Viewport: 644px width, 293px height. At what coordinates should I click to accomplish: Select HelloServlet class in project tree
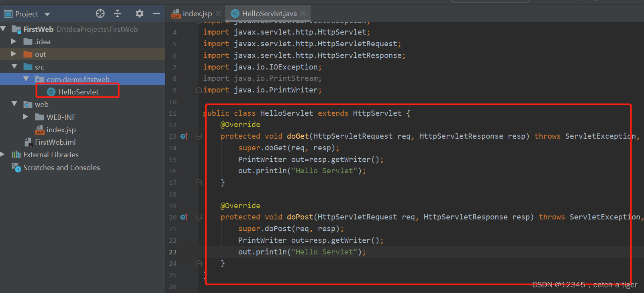78,92
